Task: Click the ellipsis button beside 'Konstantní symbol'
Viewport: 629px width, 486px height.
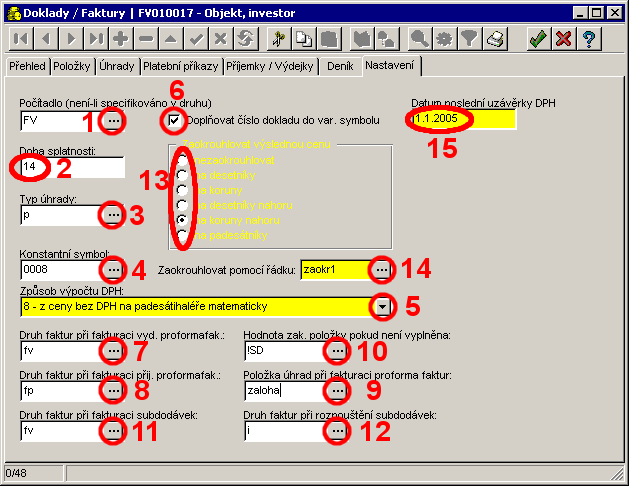Action: pyautogui.click(x=113, y=270)
